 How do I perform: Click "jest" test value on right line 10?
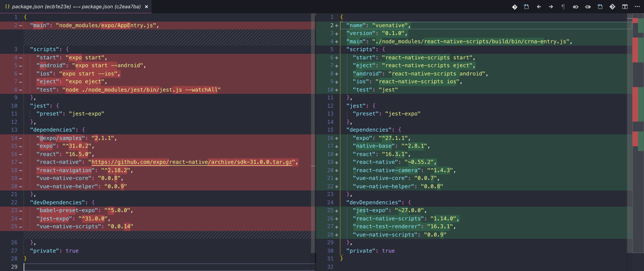click(x=388, y=90)
